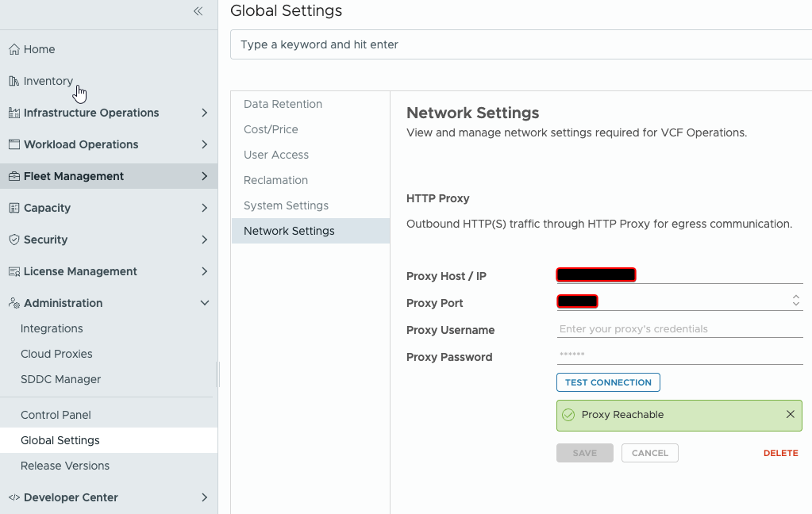
Task: Collapse the Administration section chevron
Action: click(205, 303)
